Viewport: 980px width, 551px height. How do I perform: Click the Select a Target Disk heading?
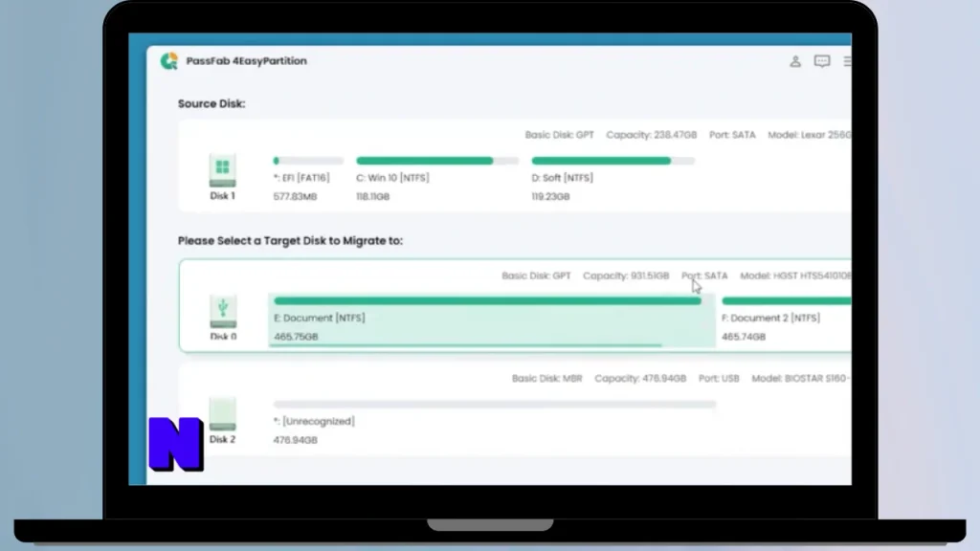(x=290, y=240)
